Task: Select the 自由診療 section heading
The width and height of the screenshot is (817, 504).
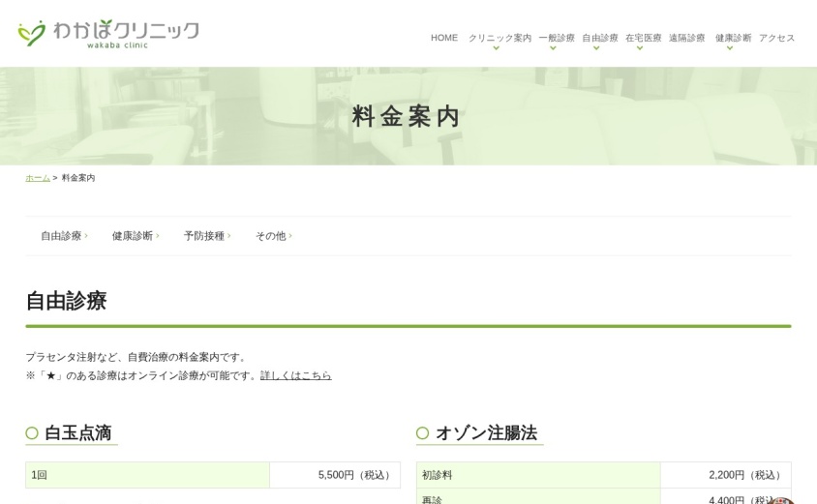Action: (66, 301)
